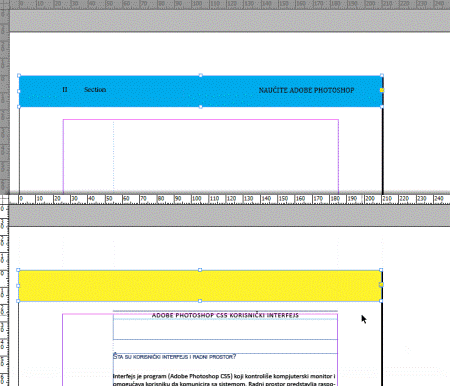Click the "II" page number text
450x386 pixels.
tap(65, 89)
